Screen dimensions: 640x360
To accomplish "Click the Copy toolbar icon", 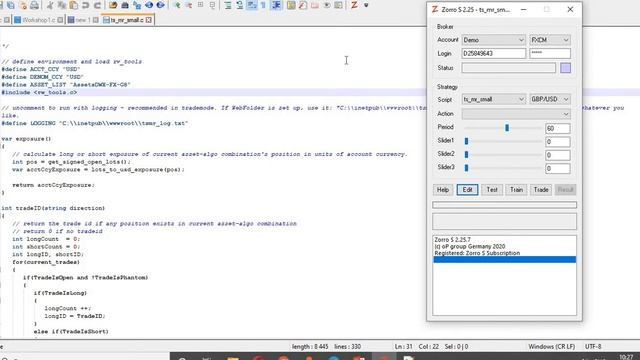I will [x=62, y=5].
